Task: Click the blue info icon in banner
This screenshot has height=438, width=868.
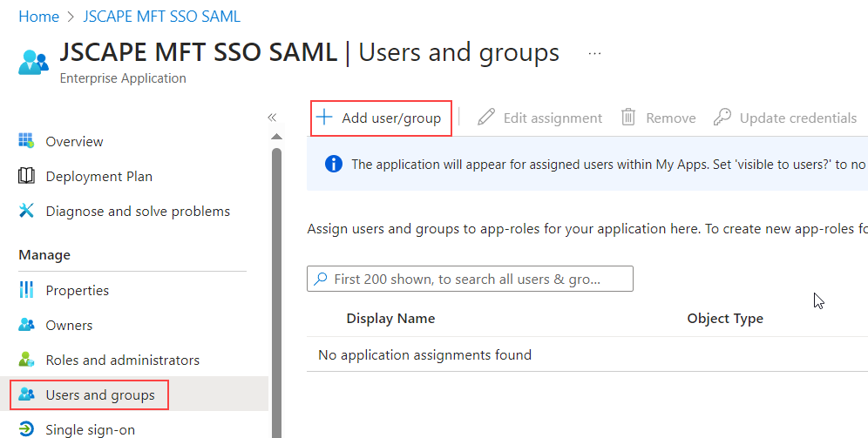Action: tap(333, 164)
